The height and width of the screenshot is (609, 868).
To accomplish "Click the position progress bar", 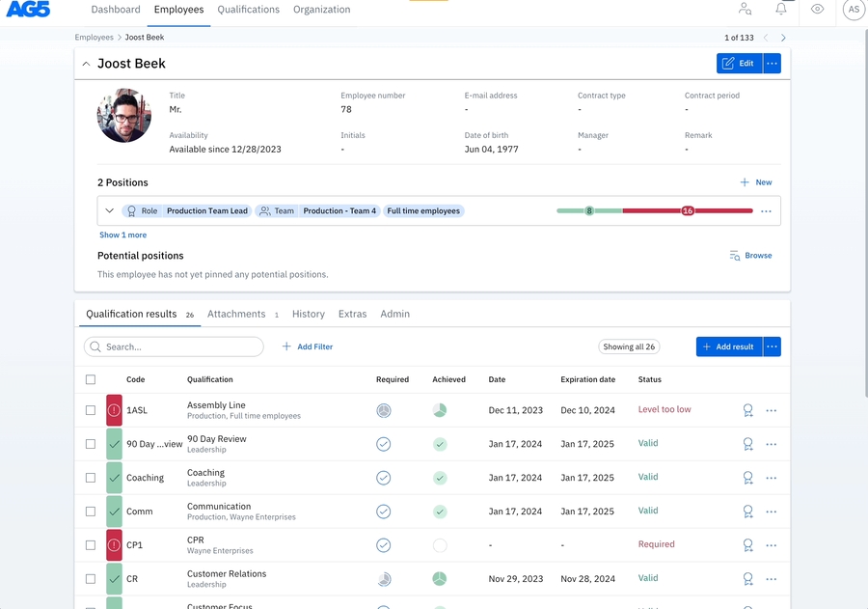I will tap(655, 210).
